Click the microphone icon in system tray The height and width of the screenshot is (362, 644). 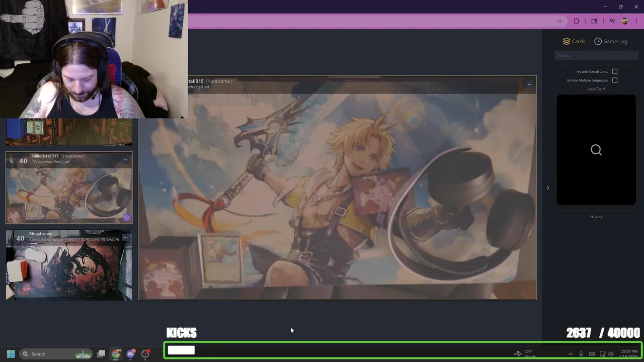pos(581,354)
